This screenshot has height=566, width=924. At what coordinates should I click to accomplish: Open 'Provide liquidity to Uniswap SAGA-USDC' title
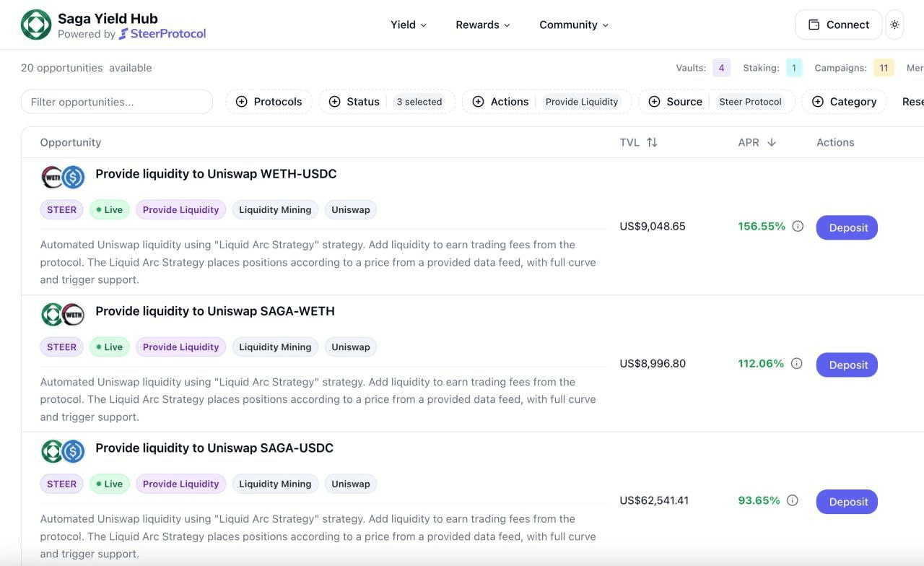(214, 448)
